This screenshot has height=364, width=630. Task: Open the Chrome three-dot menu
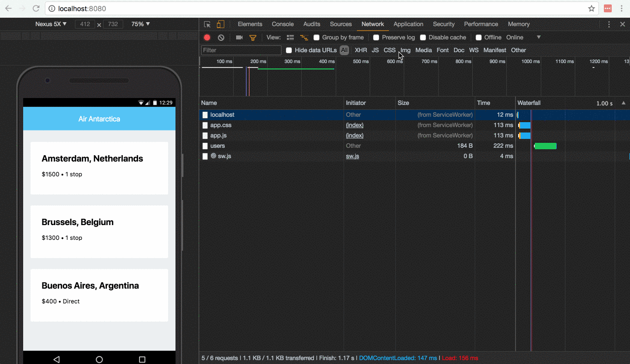click(623, 8)
